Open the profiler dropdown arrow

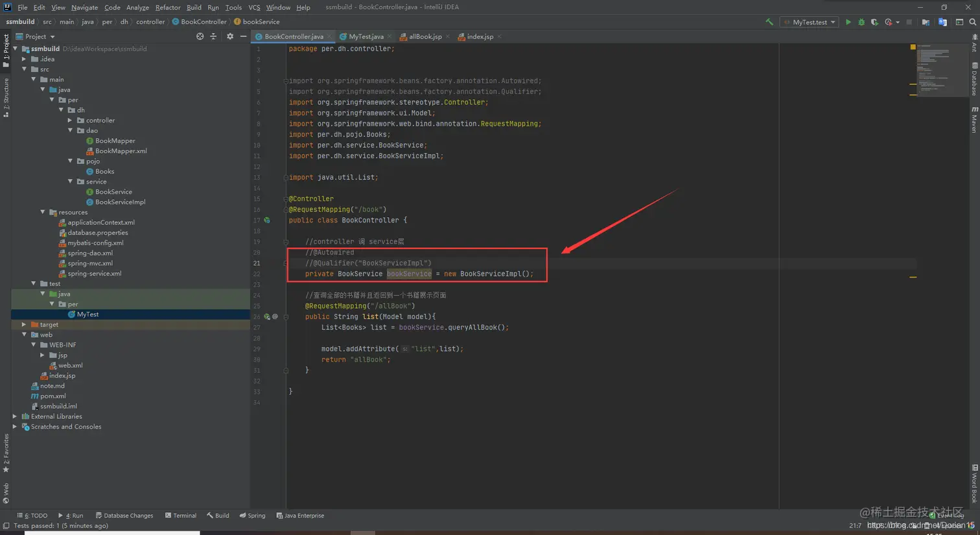(x=898, y=23)
